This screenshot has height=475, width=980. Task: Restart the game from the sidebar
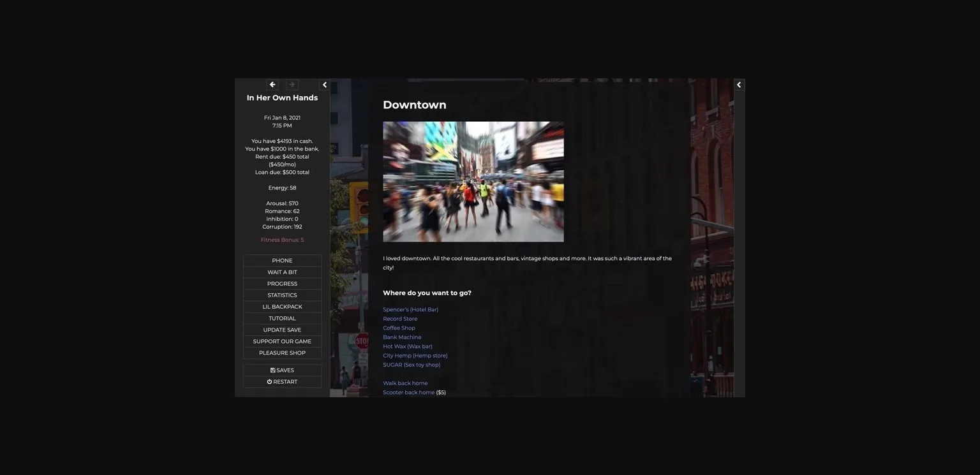[282, 382]
